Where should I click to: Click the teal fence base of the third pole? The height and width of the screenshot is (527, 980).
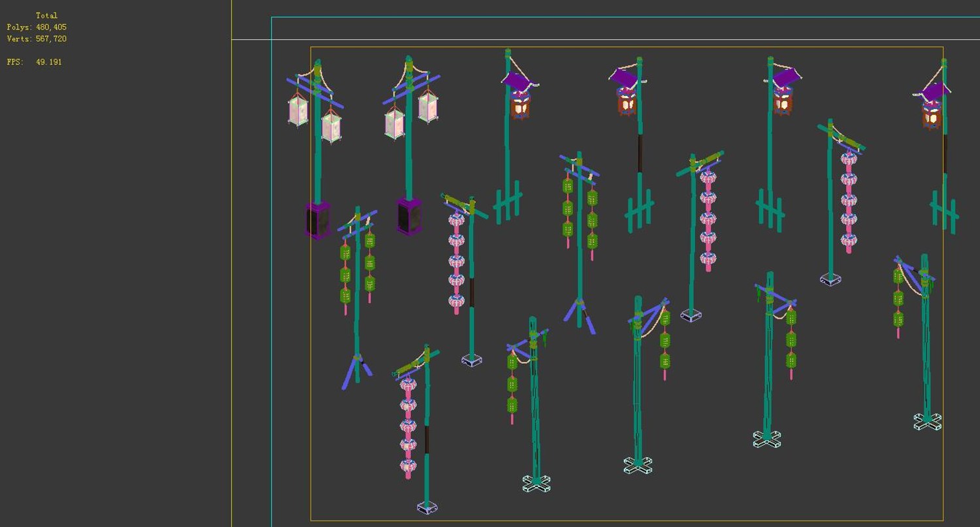(x=508, y=202)
